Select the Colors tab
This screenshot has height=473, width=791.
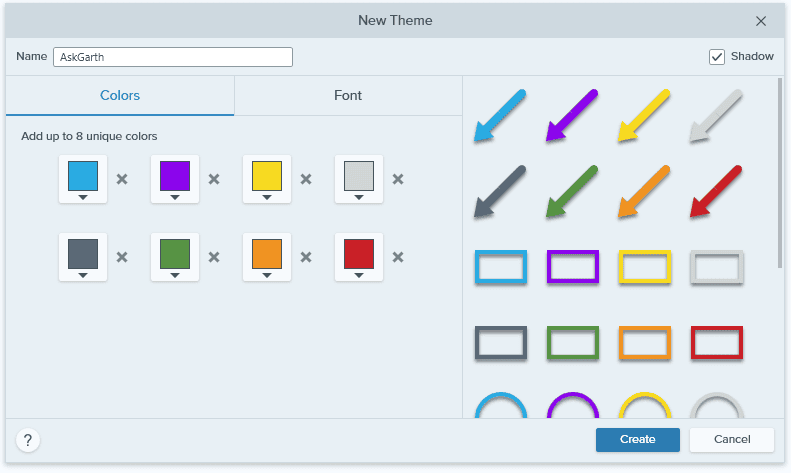point(120,95)
